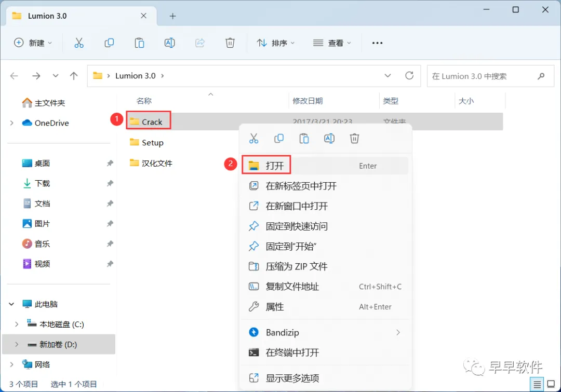Image resolution: width=561 pixels, height=392 pixels.
Task: Click the Copy icon in the context menu
Action: click(x=279, y=139)
